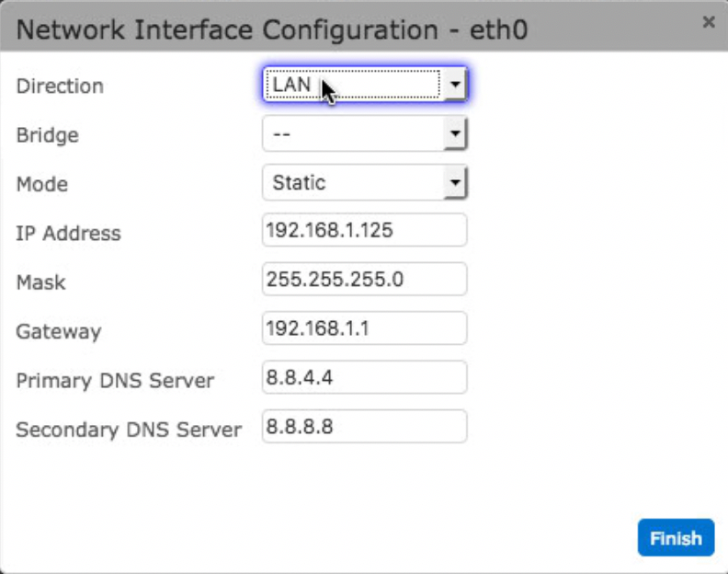Click the Gateway text field
Viewport: 728px width, 574px height.
(365, 328)
